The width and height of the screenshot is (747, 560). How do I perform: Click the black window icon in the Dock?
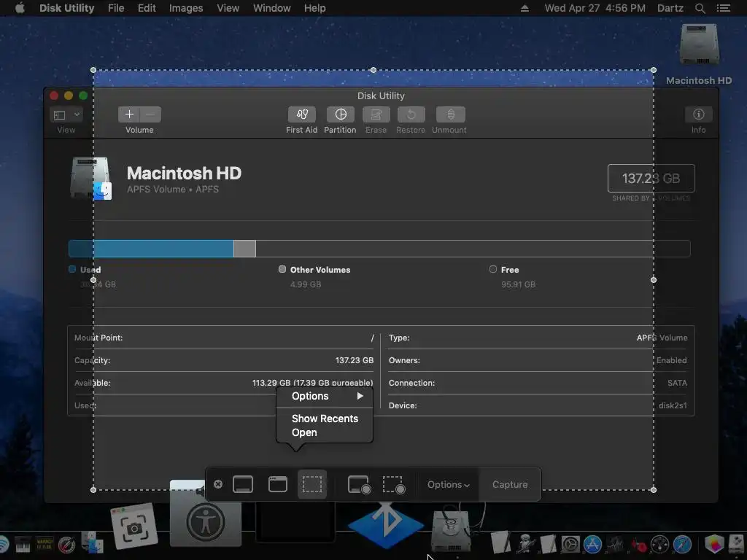[x=295, y=521]
